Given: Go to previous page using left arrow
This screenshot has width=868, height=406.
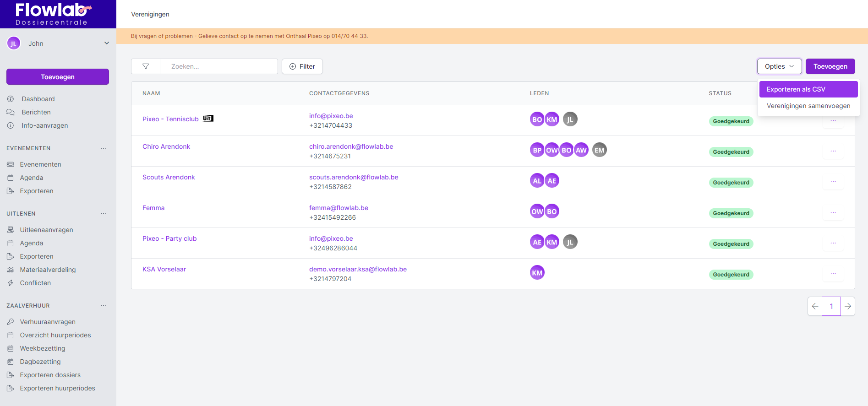Looking at the screenshot, I should (815, 306).
